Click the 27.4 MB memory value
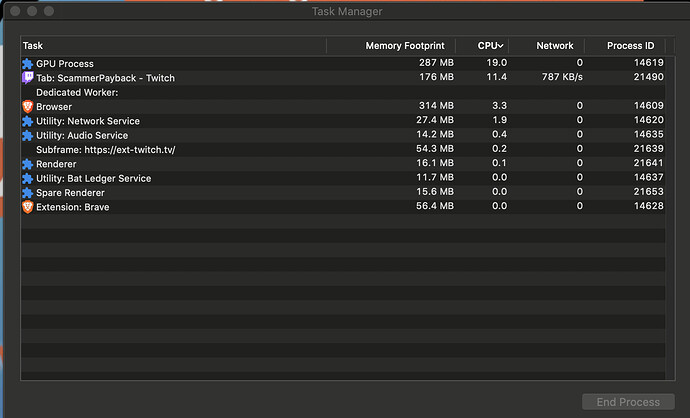Viewport: 690px width, 418px height. tap(435, 120)
